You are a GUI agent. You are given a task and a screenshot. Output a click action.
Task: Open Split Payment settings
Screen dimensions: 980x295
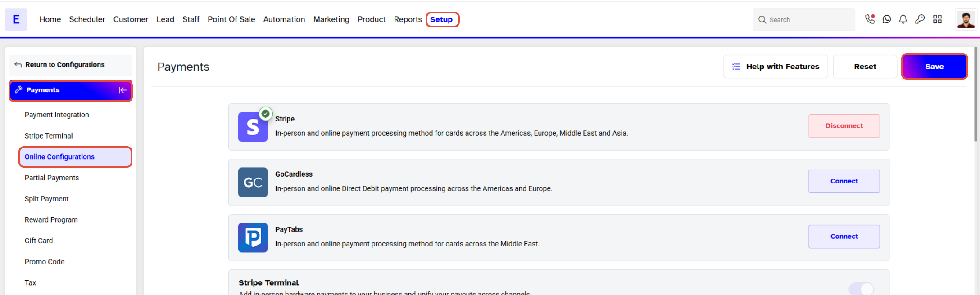pos(47,199)
